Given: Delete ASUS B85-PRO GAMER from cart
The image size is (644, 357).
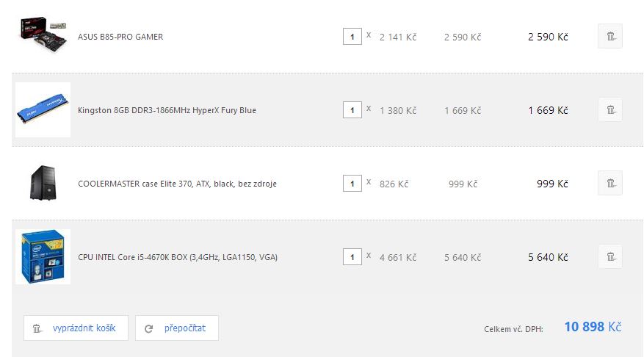Looking at the screenshot, I should (x=610, y=36).
